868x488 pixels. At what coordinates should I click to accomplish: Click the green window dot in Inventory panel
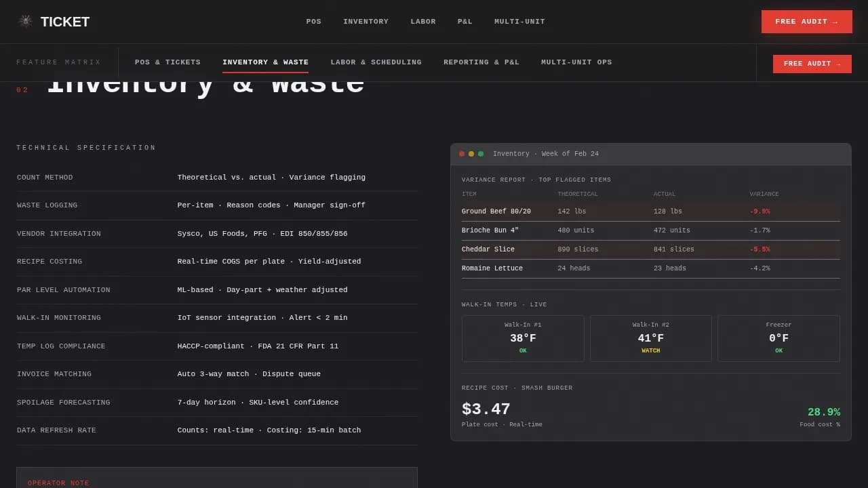coord(481,154)
